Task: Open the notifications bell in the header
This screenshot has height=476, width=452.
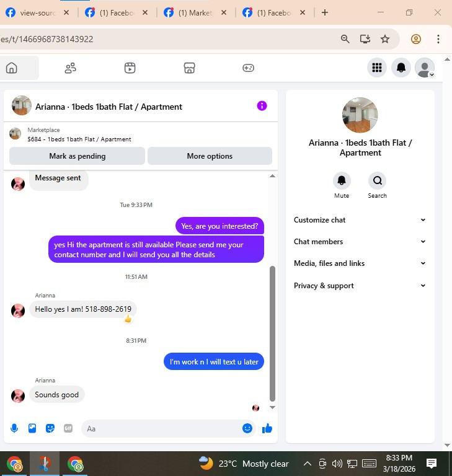Action: coord(401,68)
